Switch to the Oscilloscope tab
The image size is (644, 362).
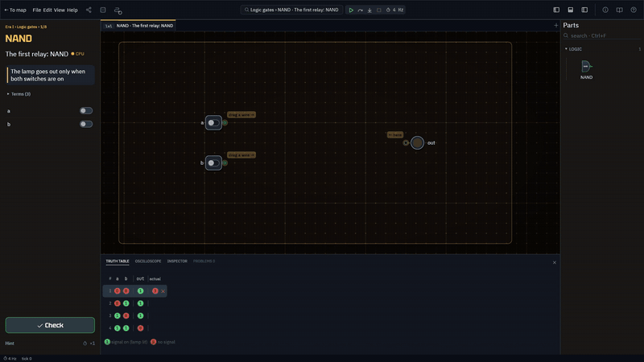tap(148, 261)
